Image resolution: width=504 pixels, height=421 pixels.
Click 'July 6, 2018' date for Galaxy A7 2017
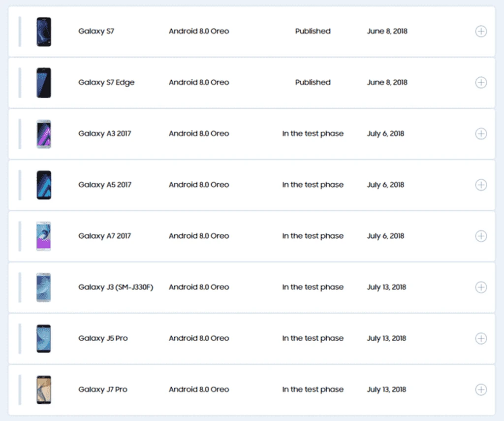[x=386, y=236]
